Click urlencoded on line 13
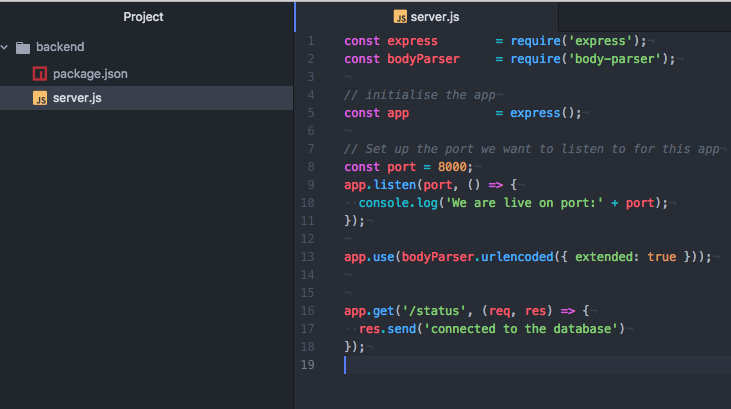The width and height of the screenshot is (731, 409). point(517,257)
